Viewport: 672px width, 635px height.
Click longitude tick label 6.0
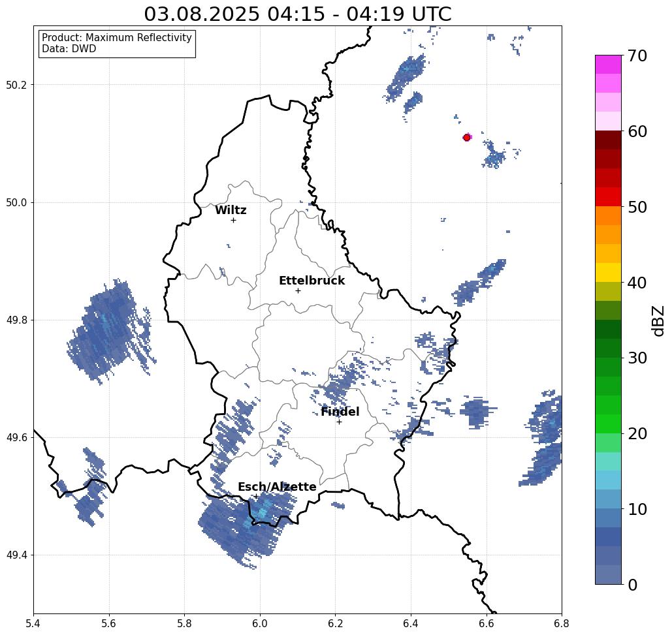click(x=260, y=623)
